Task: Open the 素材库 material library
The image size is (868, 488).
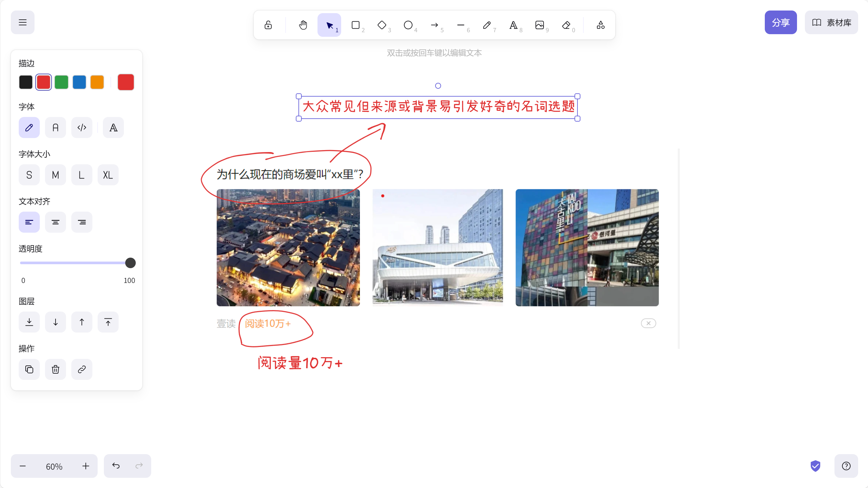Action: [x=831, y=22]
